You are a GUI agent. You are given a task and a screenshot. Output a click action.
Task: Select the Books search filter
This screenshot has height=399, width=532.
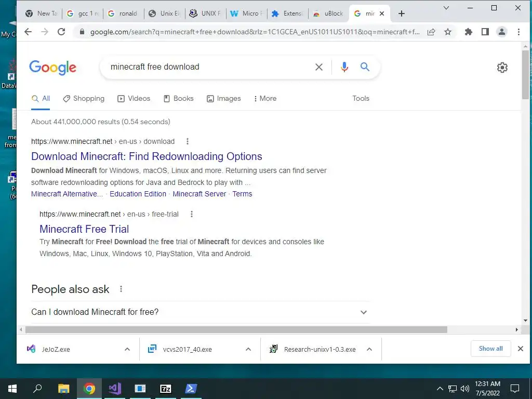click(x=179, y=98)
